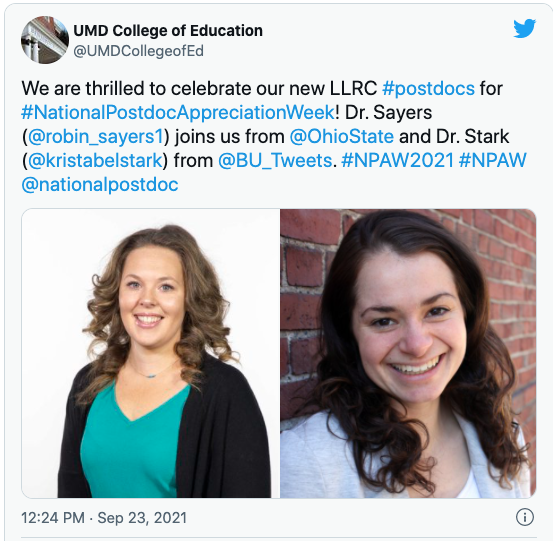Click the tweet header area beside the name
The width and height of the screenshot is (553, 541).
click(388, 40)
